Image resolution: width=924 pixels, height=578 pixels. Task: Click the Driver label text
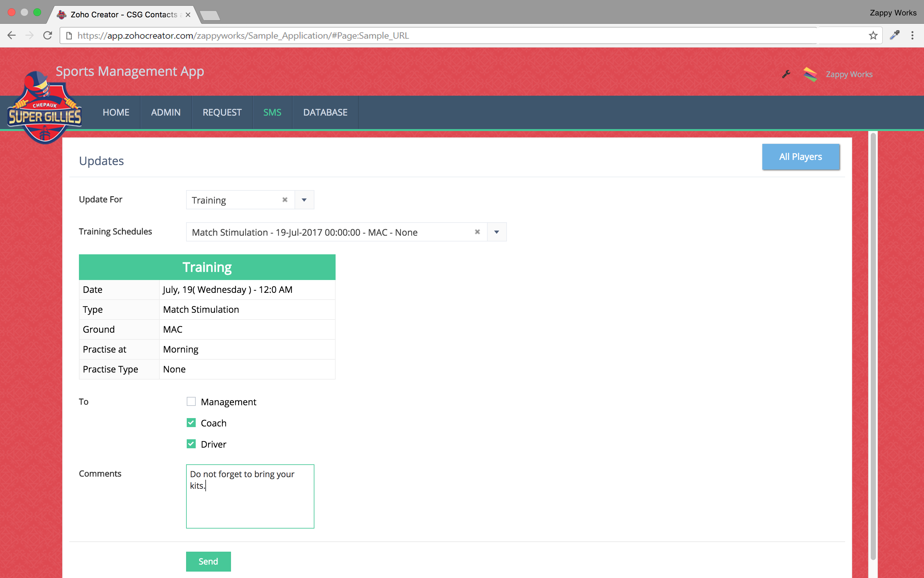213,444
